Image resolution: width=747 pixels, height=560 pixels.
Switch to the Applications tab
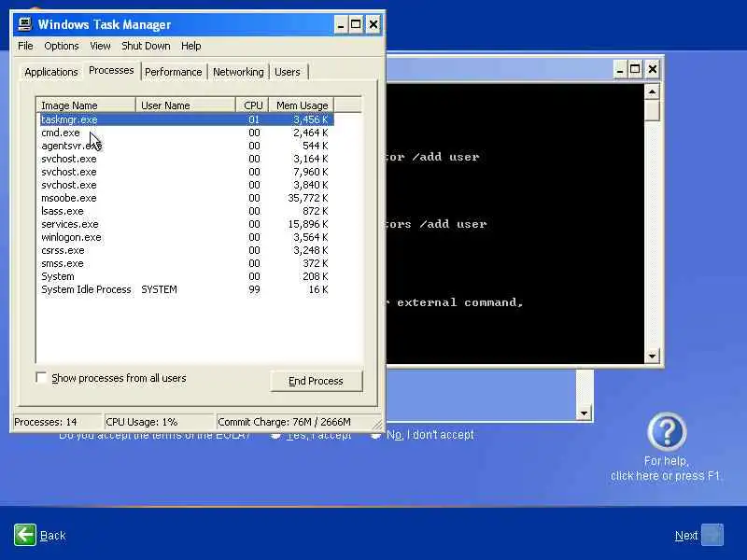(51, 72)
